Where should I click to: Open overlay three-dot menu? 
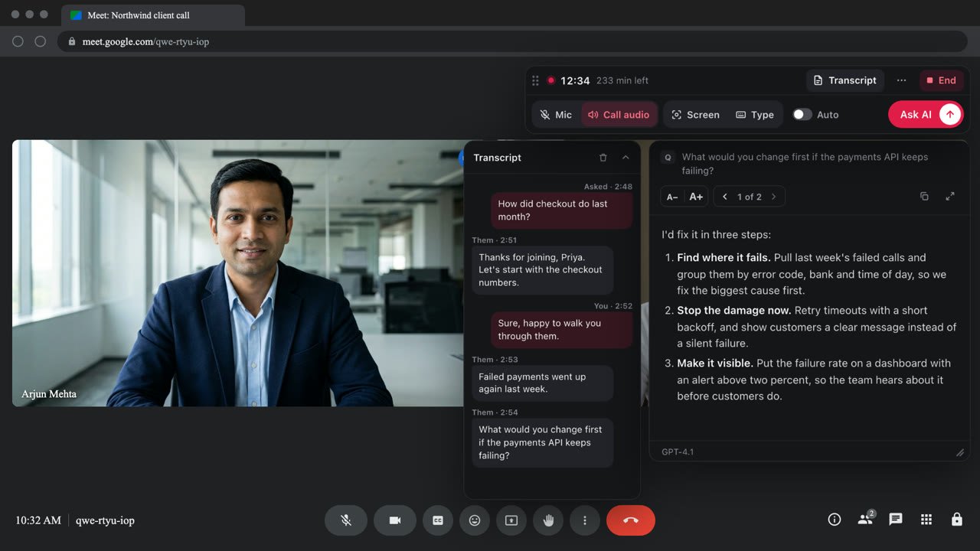[x=901, y=80]
